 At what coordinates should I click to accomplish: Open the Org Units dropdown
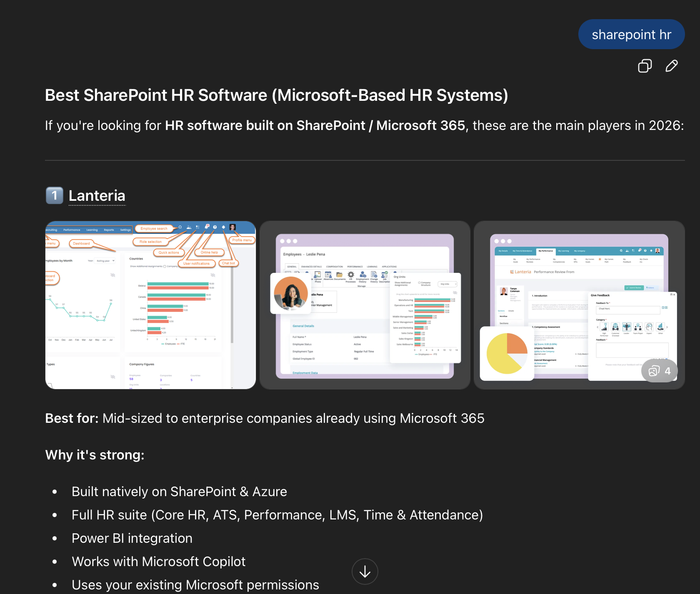(448, 284)
